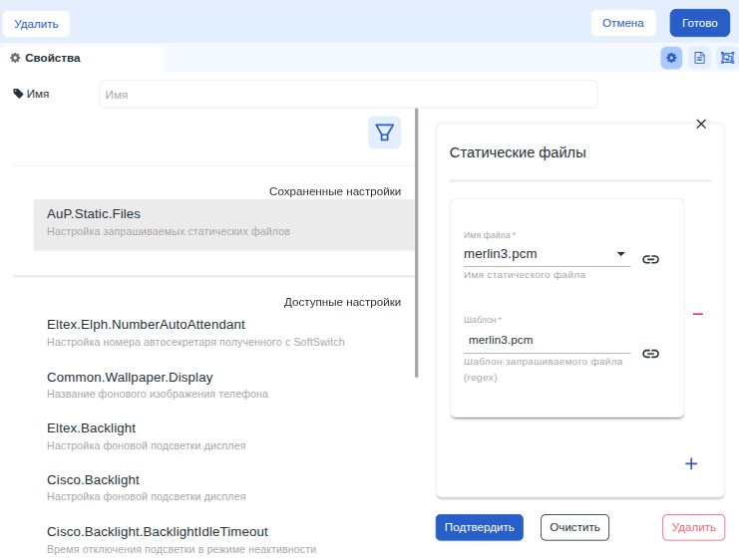Open the filter funnel icon

click(385, 133)
